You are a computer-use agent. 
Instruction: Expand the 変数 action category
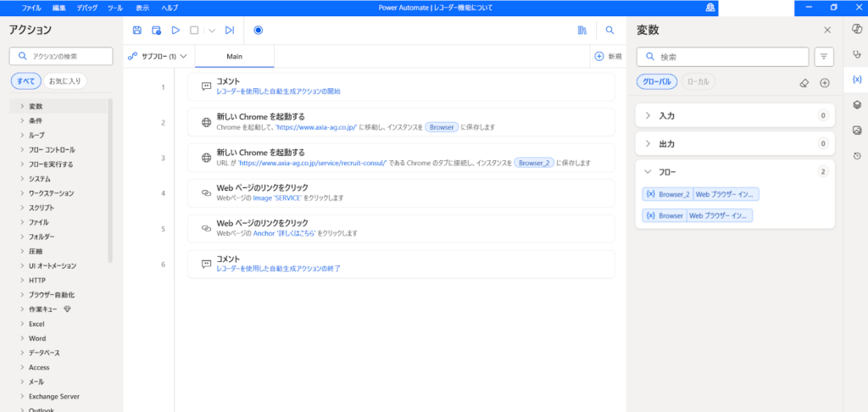click(x=36, y=107)
